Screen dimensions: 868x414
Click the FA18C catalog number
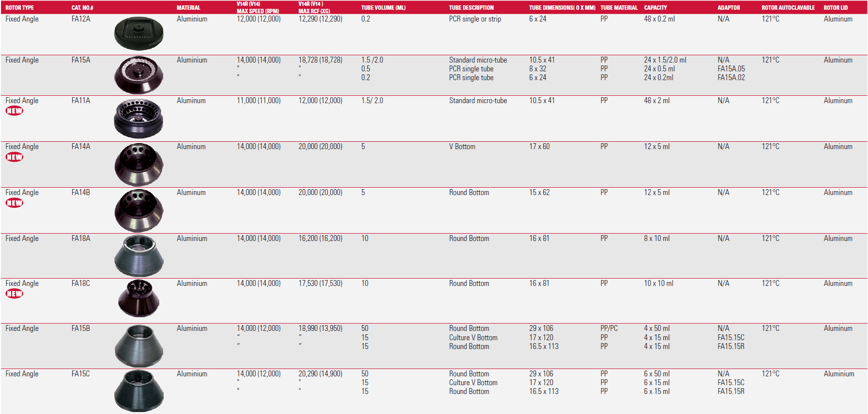click(81, 283)
